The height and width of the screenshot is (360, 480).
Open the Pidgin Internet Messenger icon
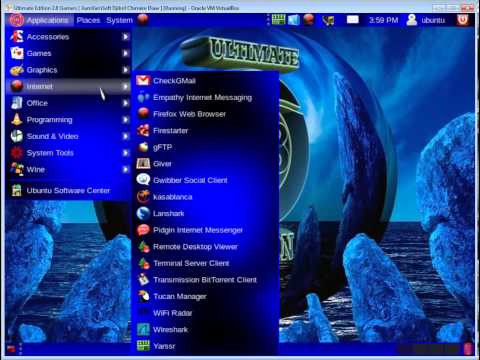pyautogui.click(x=143, y=230)
